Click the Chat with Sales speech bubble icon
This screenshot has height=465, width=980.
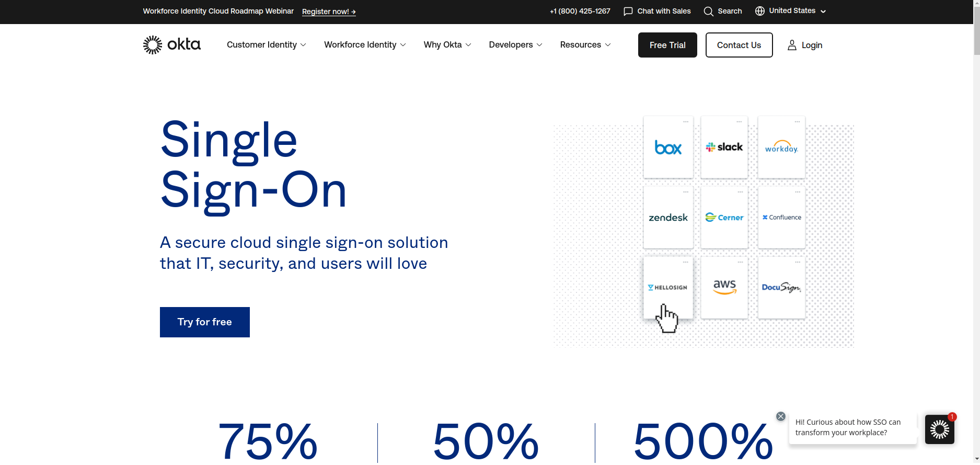(x=628, y=12)
